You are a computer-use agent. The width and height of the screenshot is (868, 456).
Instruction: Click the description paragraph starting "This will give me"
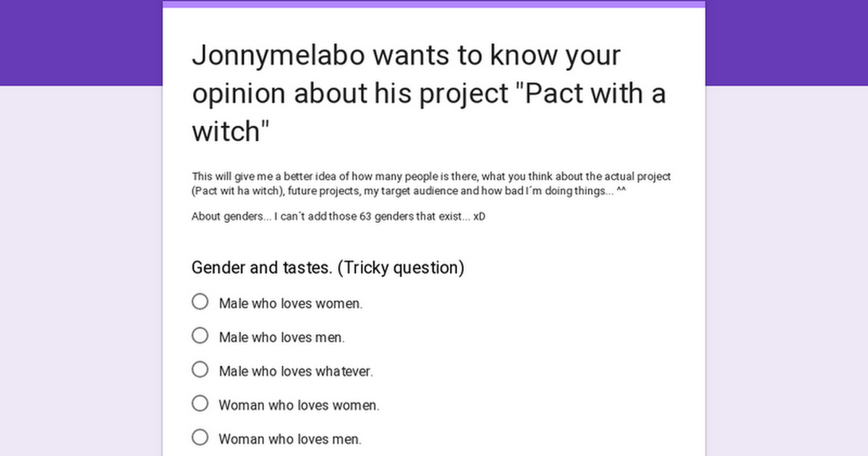pos(432,184)
